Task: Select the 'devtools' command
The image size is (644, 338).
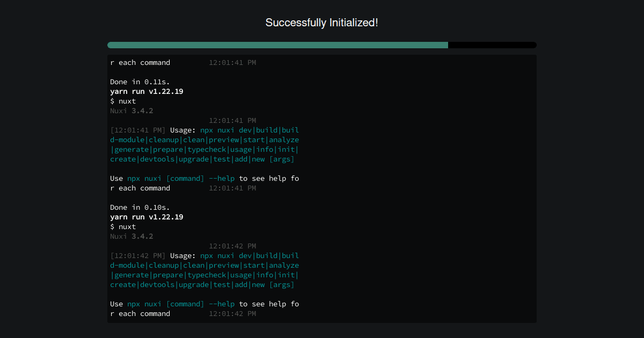Action: point(157,159)
